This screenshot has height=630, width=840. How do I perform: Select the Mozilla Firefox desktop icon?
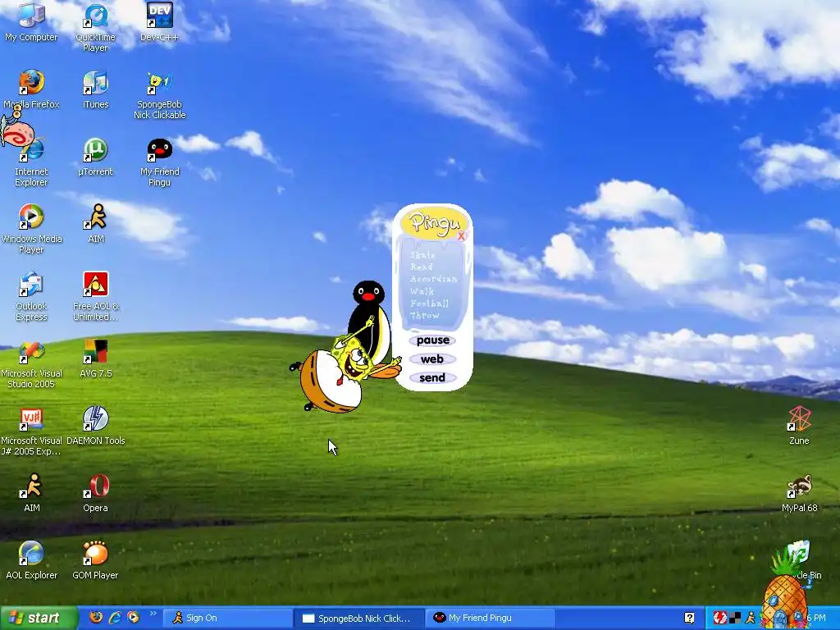pos(31,89)
